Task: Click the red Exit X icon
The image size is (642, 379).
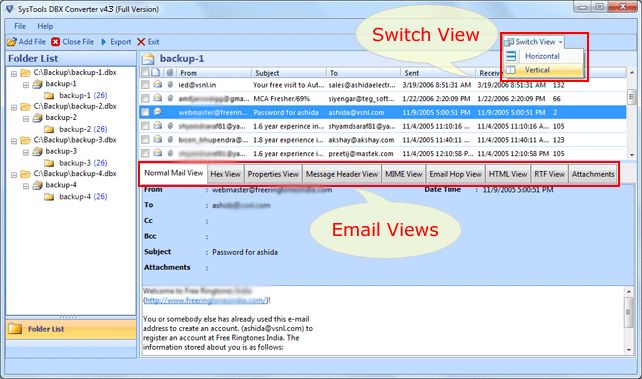Action: point(141,42)
